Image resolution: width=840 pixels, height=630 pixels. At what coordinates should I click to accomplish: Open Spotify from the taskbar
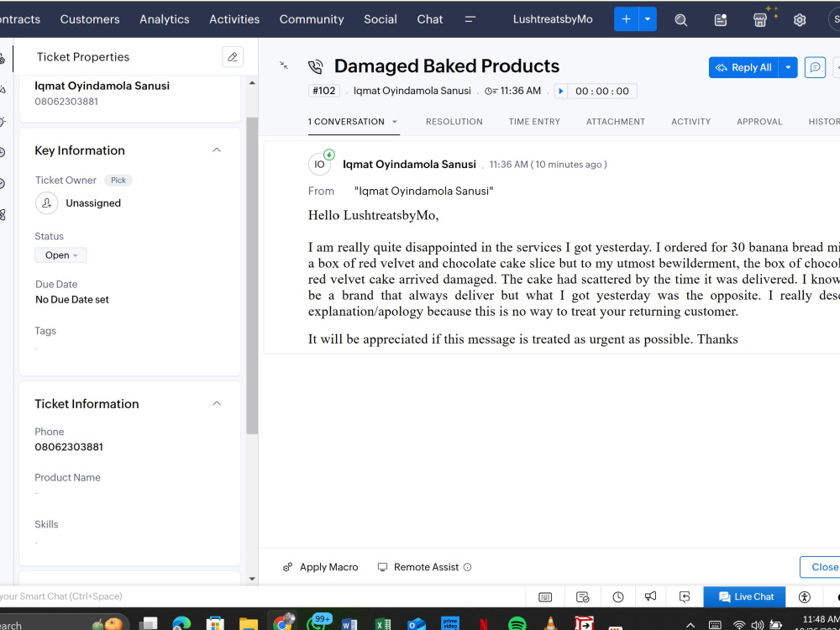coord(517,624)
